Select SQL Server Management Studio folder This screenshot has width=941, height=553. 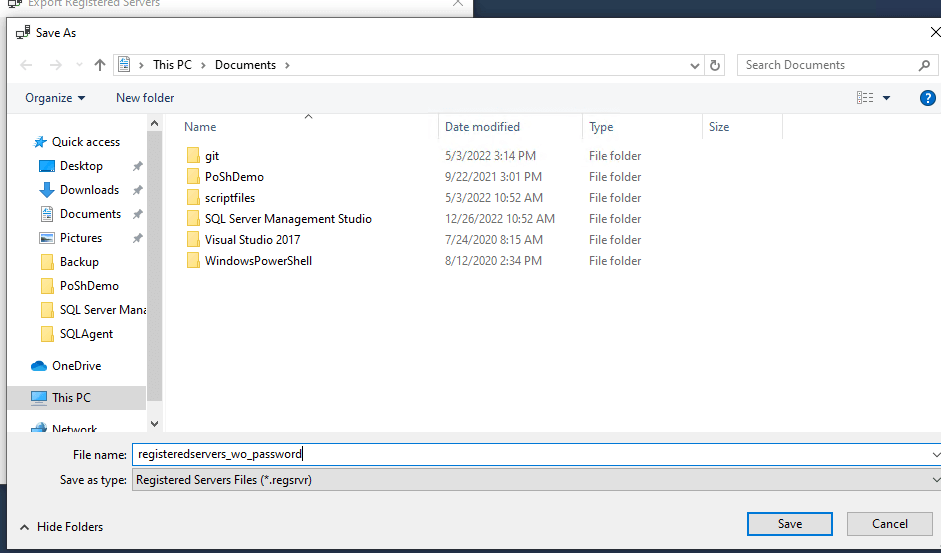pyautogui.click(x=288, y=219)
